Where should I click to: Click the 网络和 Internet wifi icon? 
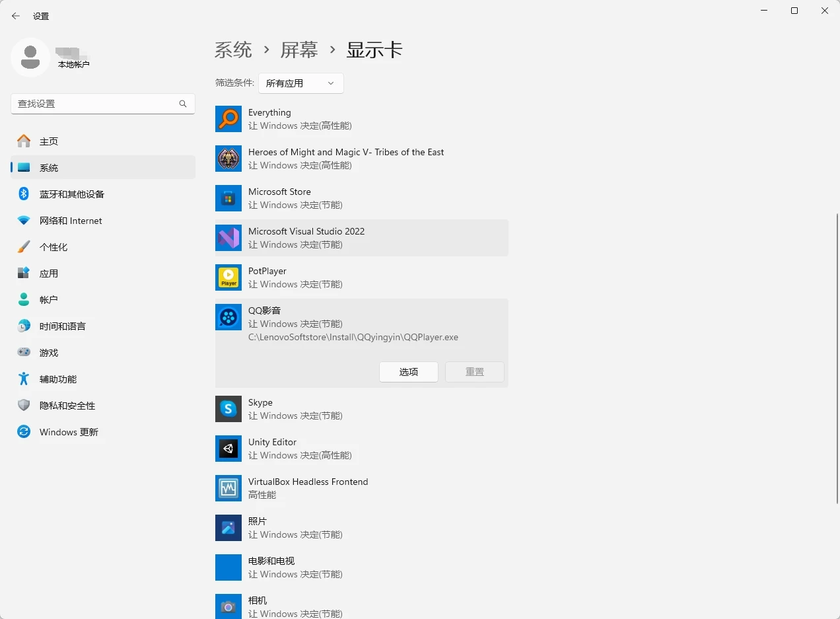coord(24,220)
